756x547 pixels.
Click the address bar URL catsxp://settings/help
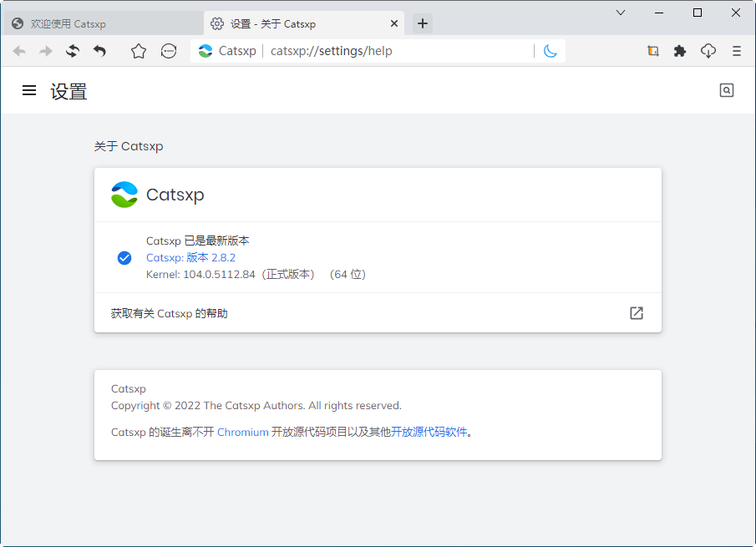[332, 51]
